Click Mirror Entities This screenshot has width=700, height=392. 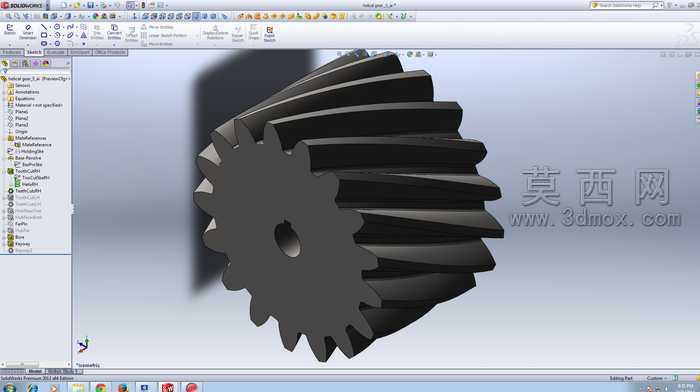(157, 27)
